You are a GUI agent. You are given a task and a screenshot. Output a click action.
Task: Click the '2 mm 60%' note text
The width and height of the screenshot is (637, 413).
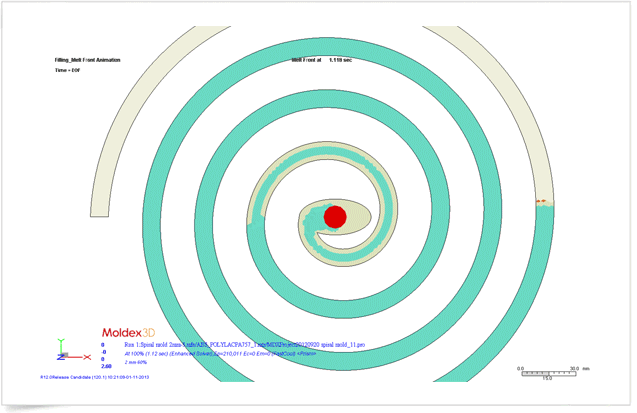click(136, 362)
